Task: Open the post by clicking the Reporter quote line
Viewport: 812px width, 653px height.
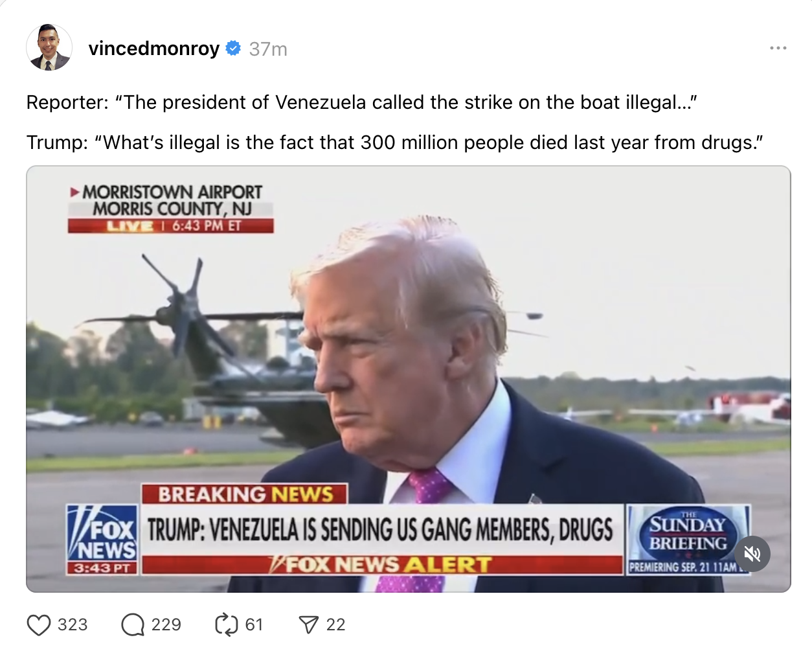Action: point(361,102)
